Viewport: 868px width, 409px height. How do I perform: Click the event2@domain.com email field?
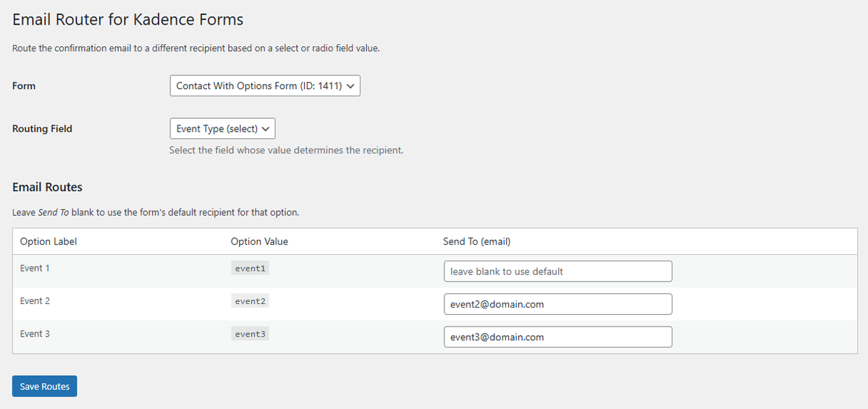point(558,304)
